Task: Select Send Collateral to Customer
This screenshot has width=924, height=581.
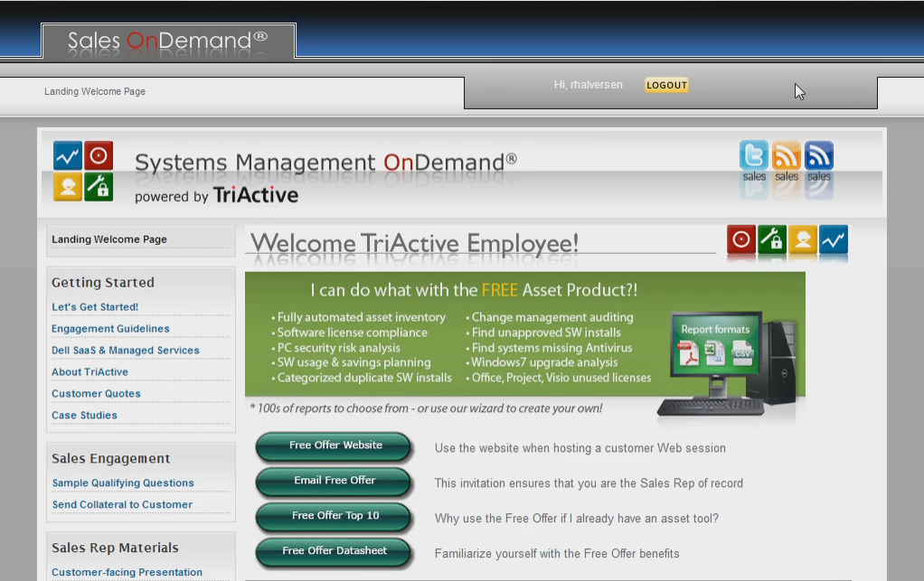Action: tap(122, 504)
